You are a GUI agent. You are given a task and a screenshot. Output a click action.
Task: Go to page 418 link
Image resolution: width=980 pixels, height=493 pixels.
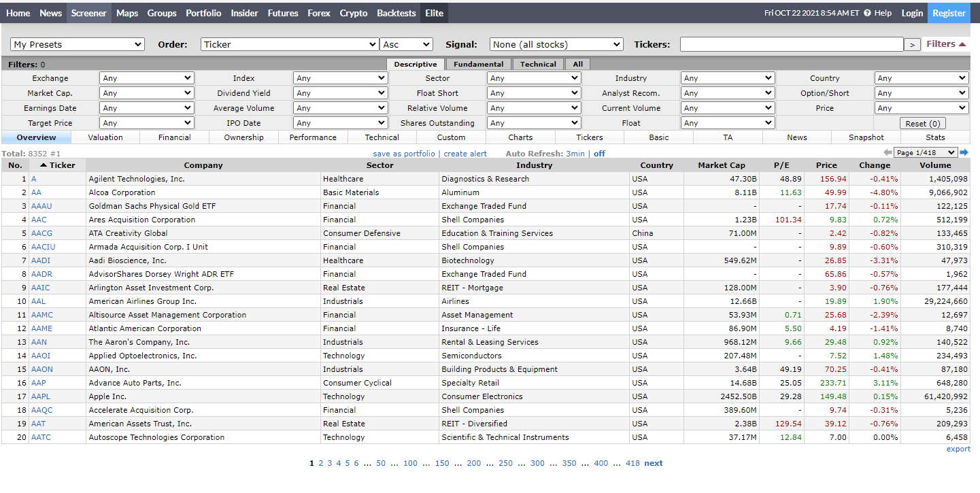click(x=632, y=463)
